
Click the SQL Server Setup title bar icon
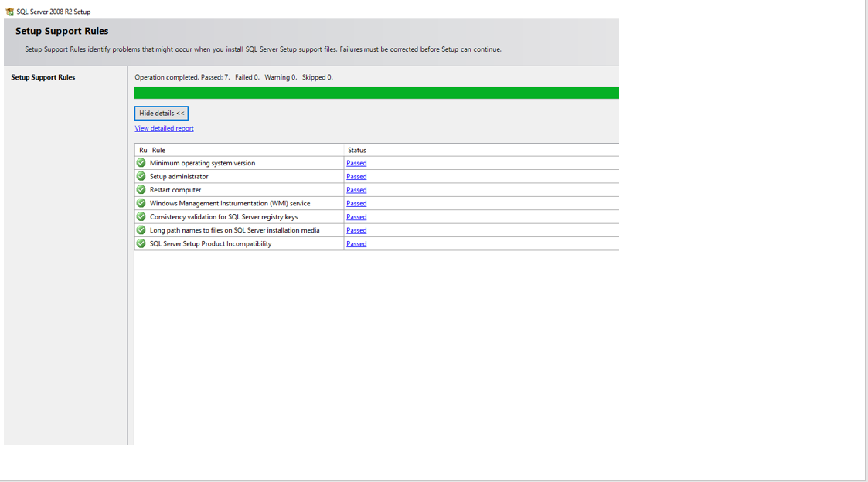click(x=9, y=12)
